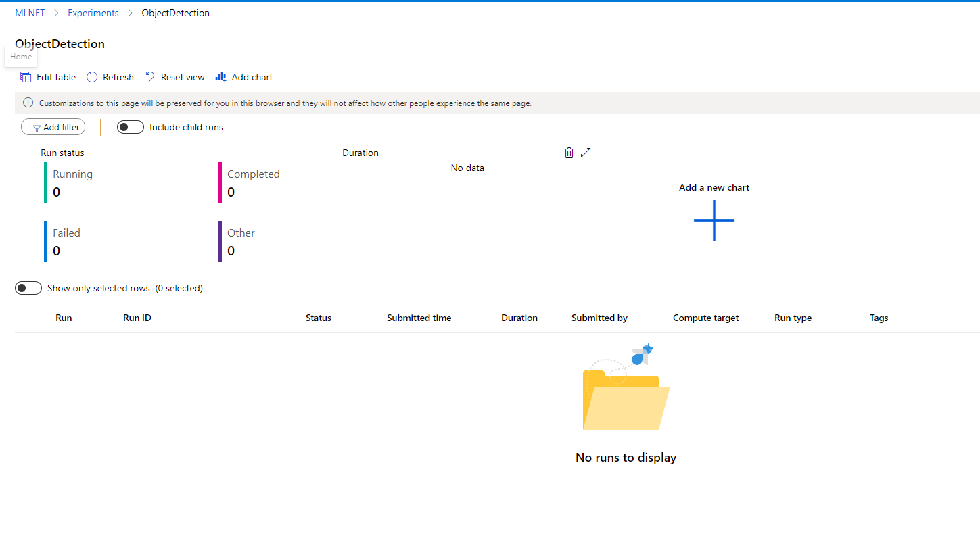Select the ObjectDetection breadcrumb item
The image size is (980, 538).
click(x=175, y=12)
